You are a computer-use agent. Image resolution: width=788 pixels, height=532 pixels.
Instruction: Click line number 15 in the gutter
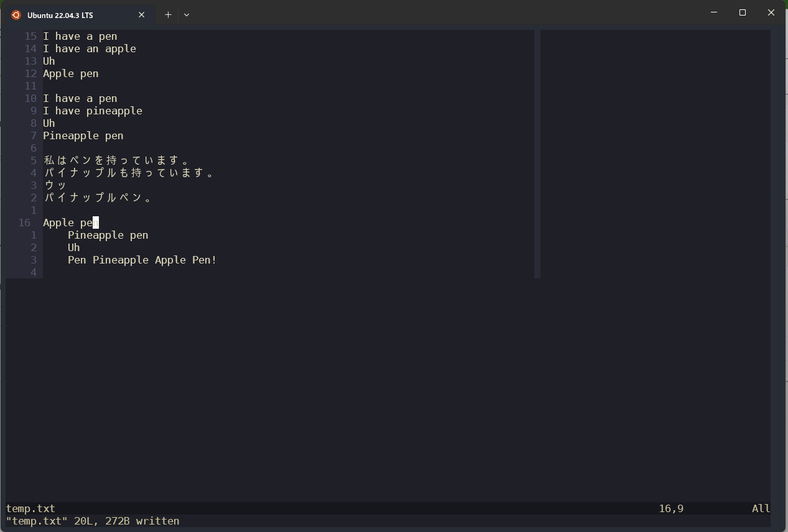point(29,36)
